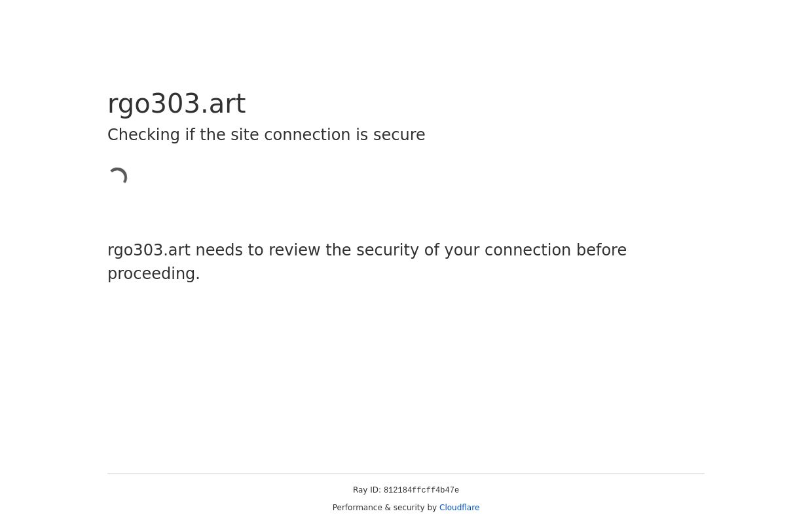The height and width of the screenshot is (524, 812).
Task: Click the loading spinner icon
Action: tap(118, 177)
